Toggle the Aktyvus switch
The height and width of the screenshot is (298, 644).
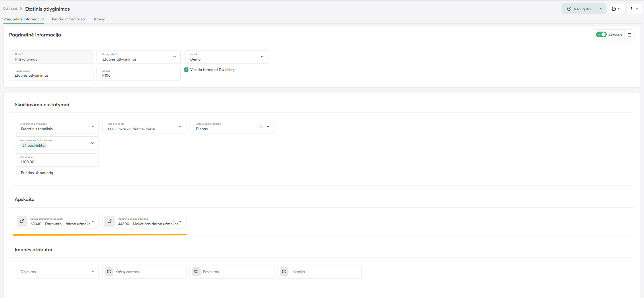601,35
